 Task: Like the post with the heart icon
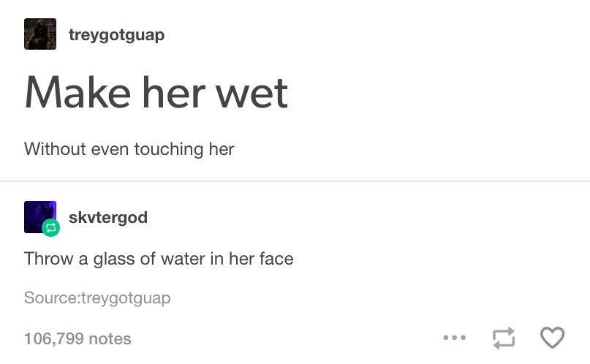click(x=552, y=337)
